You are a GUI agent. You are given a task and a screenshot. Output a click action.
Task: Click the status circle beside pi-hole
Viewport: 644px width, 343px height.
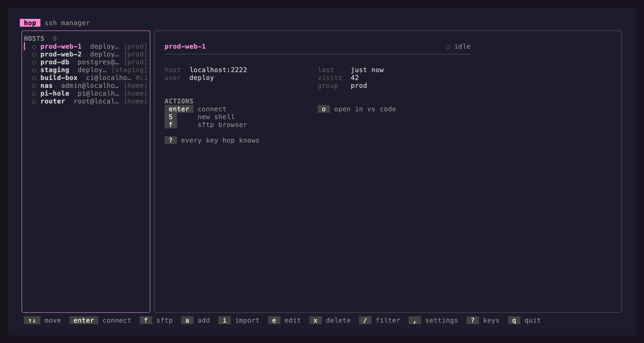[34, 93]
